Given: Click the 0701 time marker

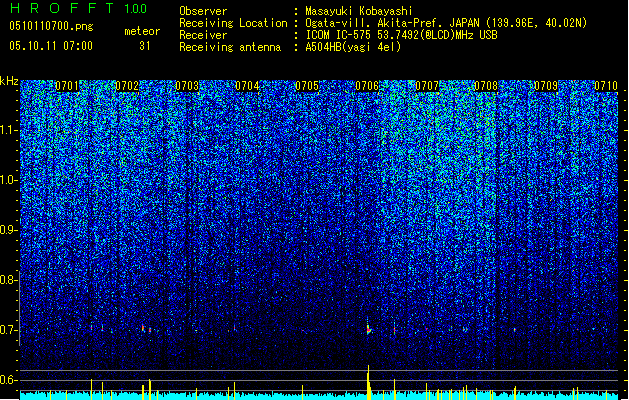Looking at the screenshot, I should click(67, 86).
